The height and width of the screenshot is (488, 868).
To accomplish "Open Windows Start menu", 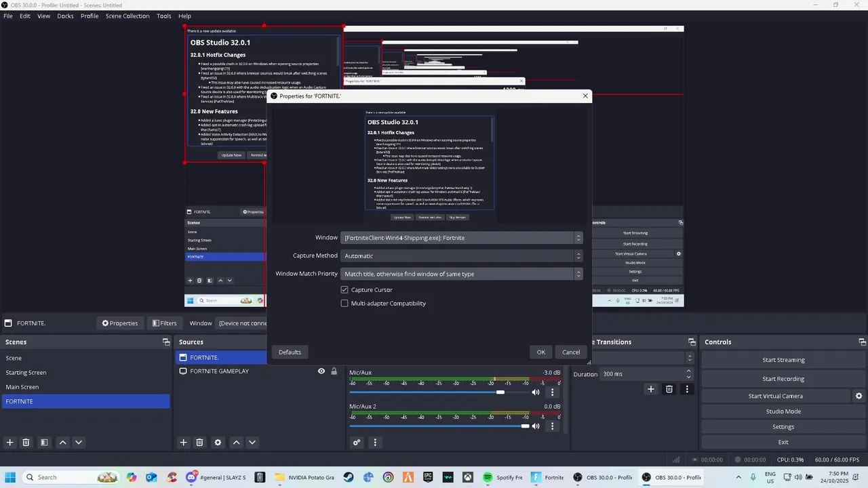I will pos(11,477).
